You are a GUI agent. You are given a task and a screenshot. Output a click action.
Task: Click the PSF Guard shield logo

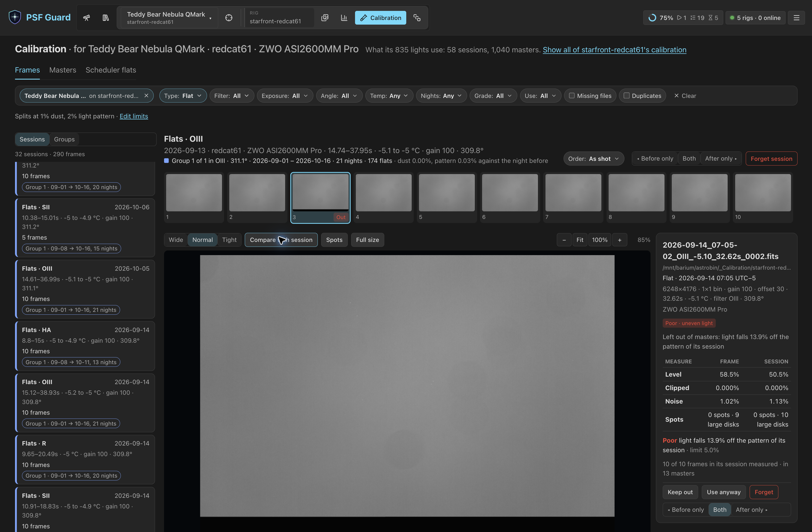coord(15,17)
